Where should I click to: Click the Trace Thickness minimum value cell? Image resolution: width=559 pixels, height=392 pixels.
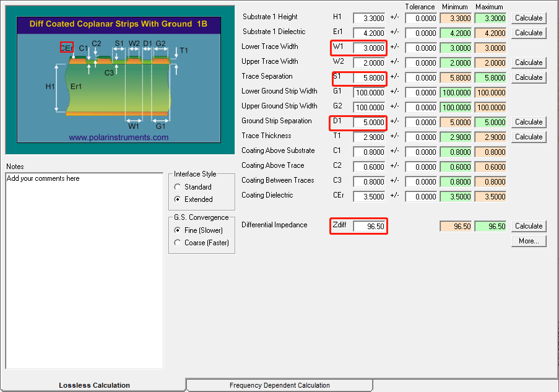pos(455,137)
